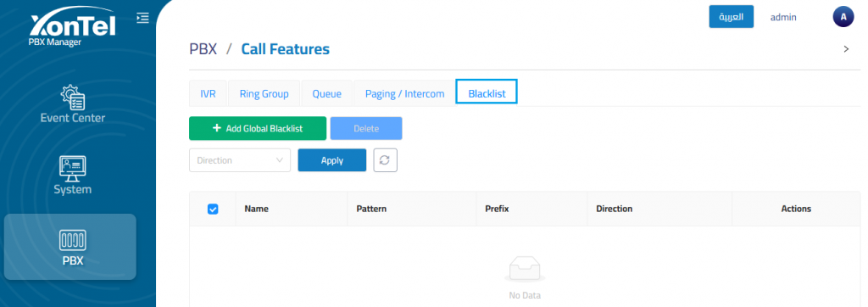Switch to the Ring Group tab
This screenshot has width=868, height=307.
coord(264,93)
